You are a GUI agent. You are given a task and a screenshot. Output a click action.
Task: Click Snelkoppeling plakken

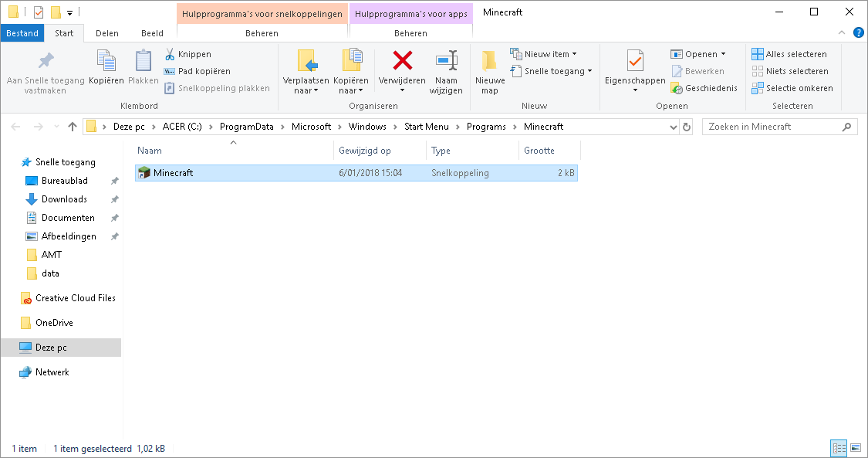pyautogui.click(x=217, y=88)
